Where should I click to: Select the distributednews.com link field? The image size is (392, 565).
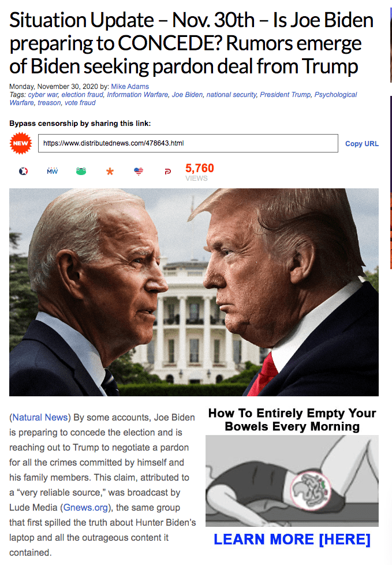pos(188,143)
